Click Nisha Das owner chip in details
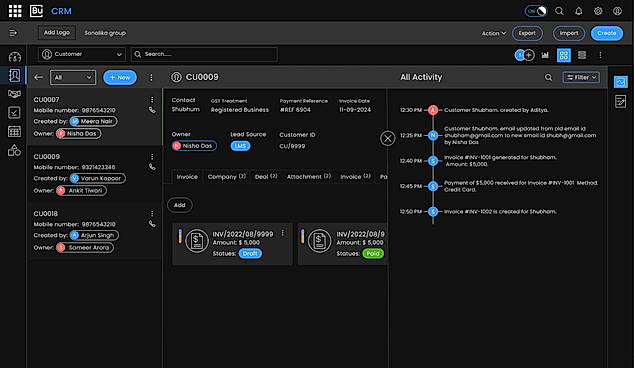The width and height of the screenshot is (635, 368). click(x=194, y=146)
